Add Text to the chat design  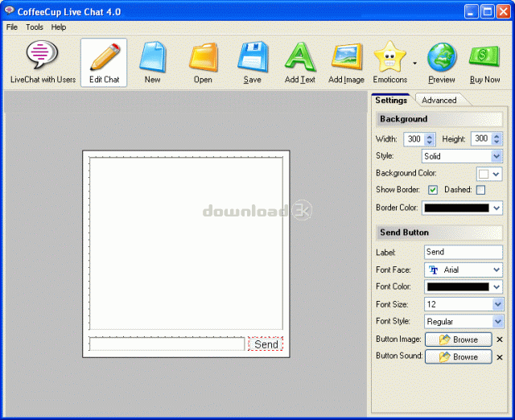click(x=300, y=63)
